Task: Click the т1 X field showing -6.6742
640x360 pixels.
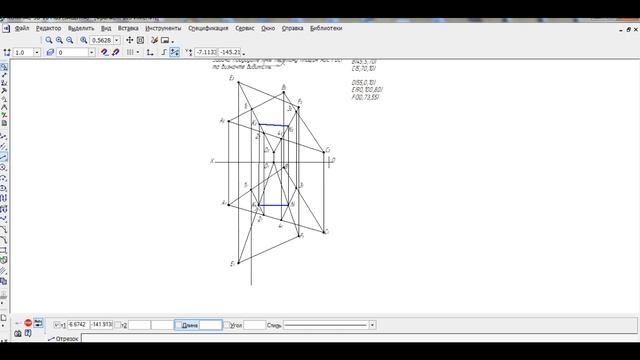Action: tap(78, 325)
